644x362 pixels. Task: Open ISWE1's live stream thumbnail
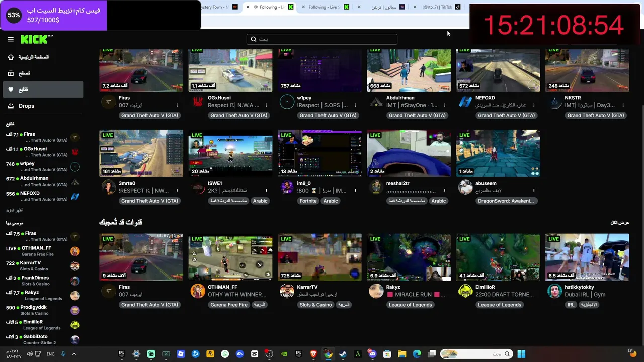tap(230, 153)
